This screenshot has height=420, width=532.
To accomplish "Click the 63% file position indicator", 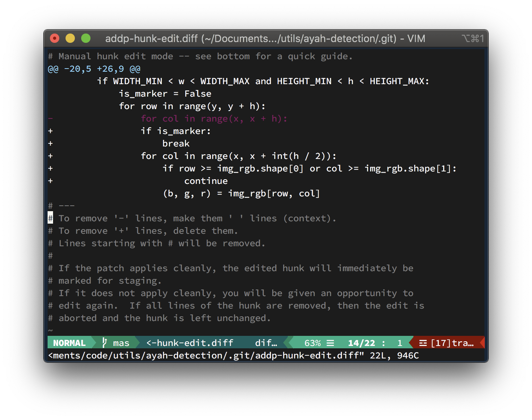I will tap(312, 343).
